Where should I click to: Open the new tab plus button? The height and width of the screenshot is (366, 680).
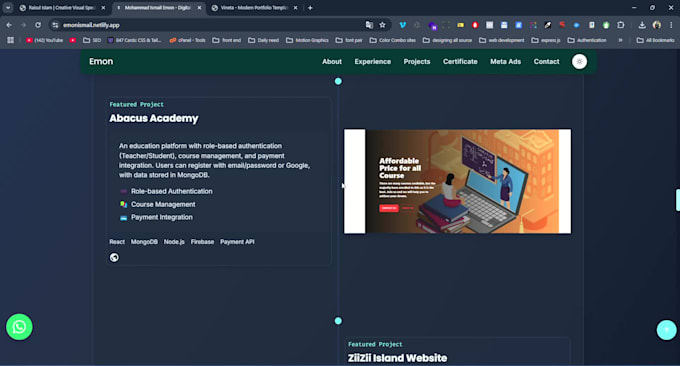tap(310, 8)
